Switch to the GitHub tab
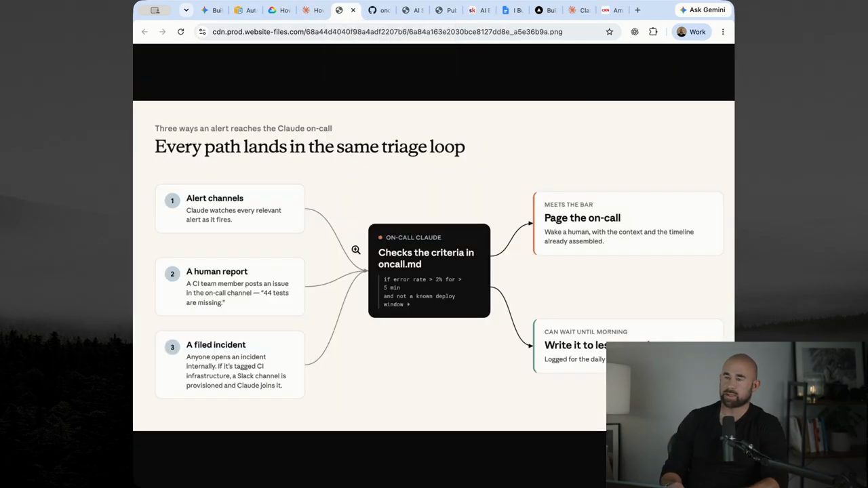This screenshot has width=868, height=488. [x=379, y=10]
